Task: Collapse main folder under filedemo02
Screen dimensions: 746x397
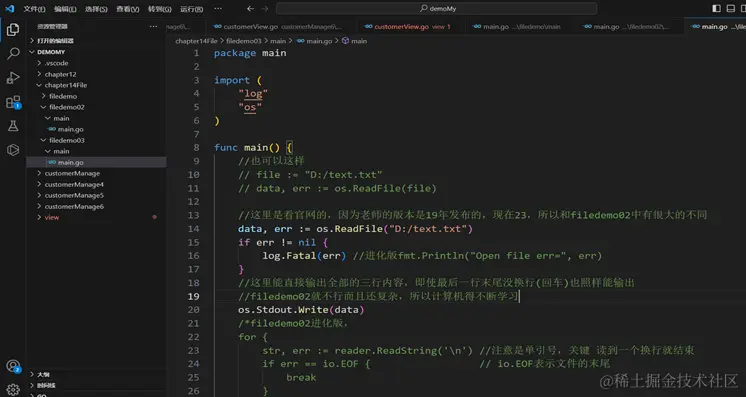Action: click(96, 118)
